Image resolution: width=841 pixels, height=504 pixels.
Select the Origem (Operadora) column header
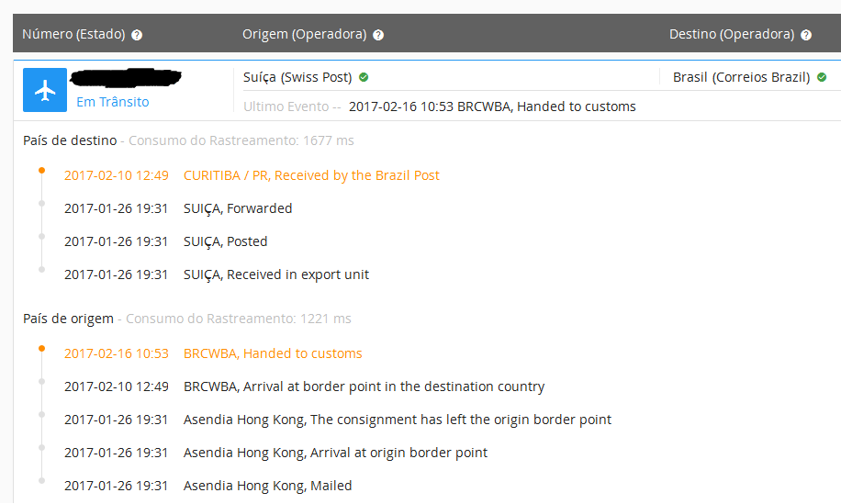304,34
